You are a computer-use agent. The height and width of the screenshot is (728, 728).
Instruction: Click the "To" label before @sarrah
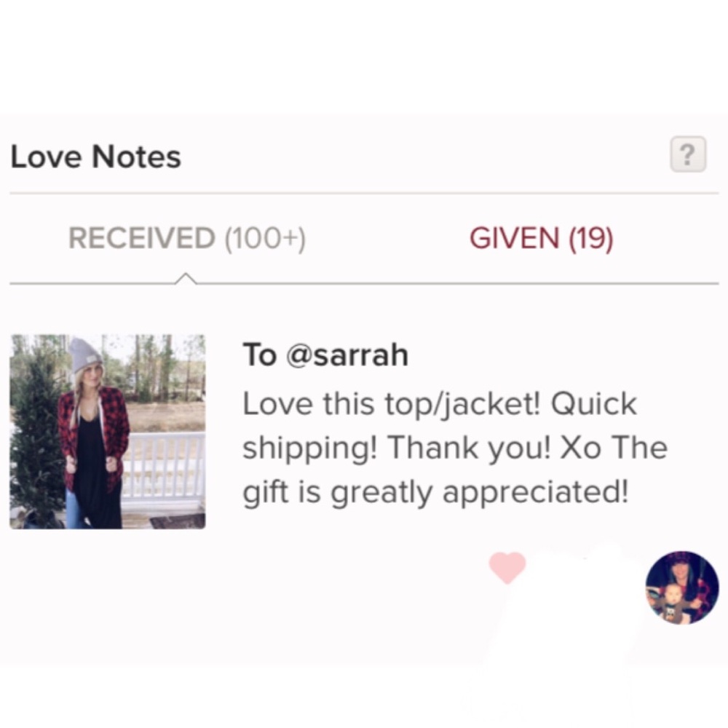pyautogui.click(x=260, y=355)
